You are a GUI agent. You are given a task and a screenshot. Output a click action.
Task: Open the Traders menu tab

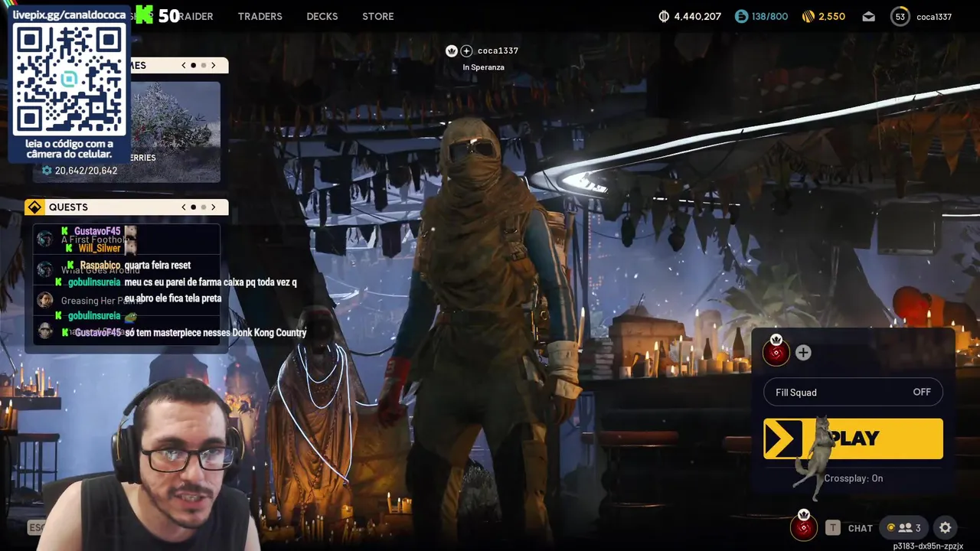pyautogui.click(x=260, y=16)
